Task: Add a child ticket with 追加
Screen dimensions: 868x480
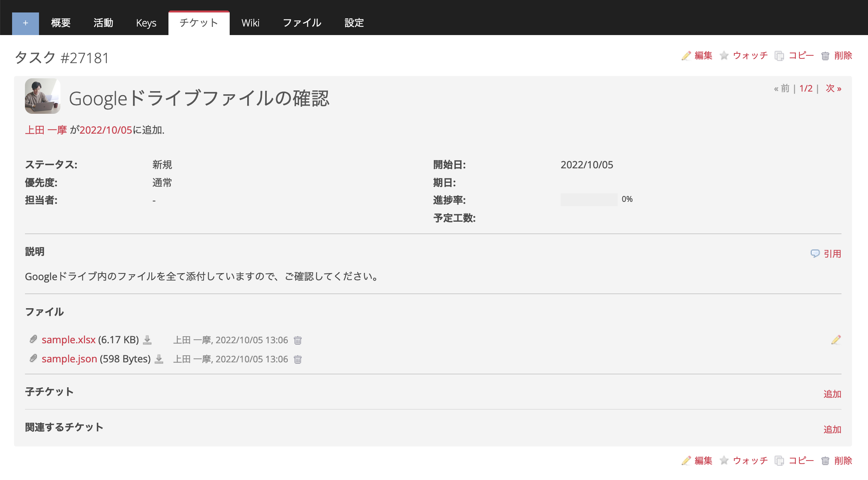Action: (x=832, y=394)
